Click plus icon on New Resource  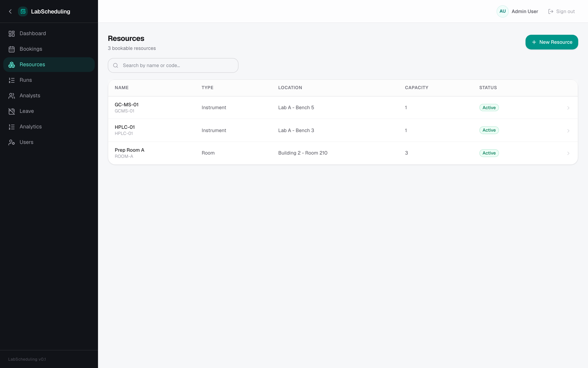(x=534, y=42)
